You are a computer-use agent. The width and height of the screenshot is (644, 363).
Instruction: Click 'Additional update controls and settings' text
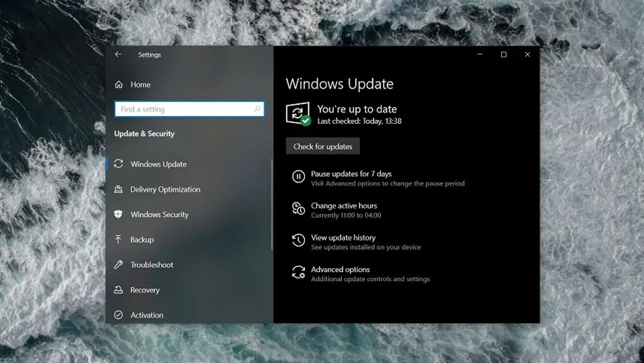(370, 279)
